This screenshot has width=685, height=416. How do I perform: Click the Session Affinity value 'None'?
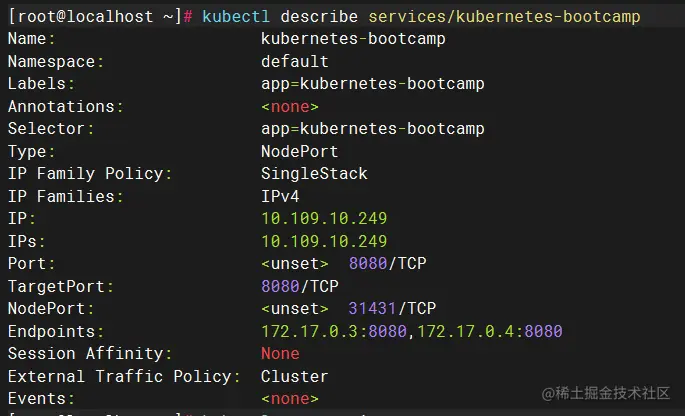pyautogui.click(x=280, y=353)
